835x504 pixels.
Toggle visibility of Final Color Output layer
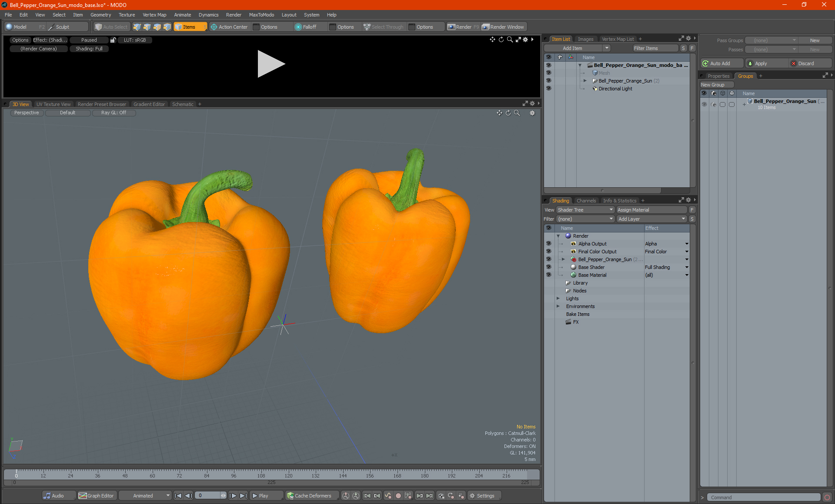[x=548, y=252]
